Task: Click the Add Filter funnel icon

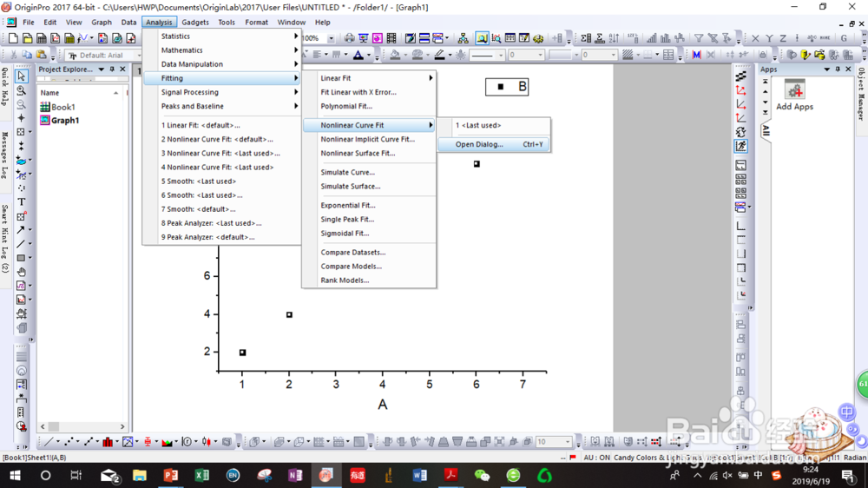Action: point(699,38)
